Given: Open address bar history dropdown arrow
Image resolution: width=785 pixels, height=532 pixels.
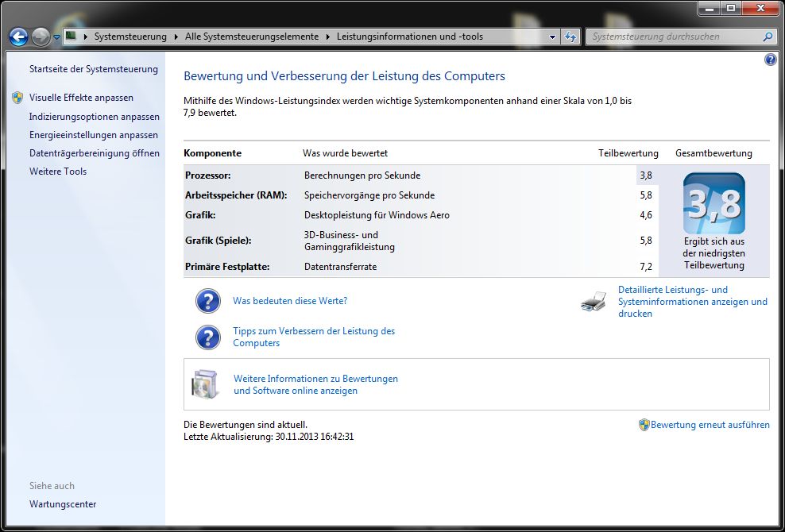Looking at the screenshot, I should point(552,37).
